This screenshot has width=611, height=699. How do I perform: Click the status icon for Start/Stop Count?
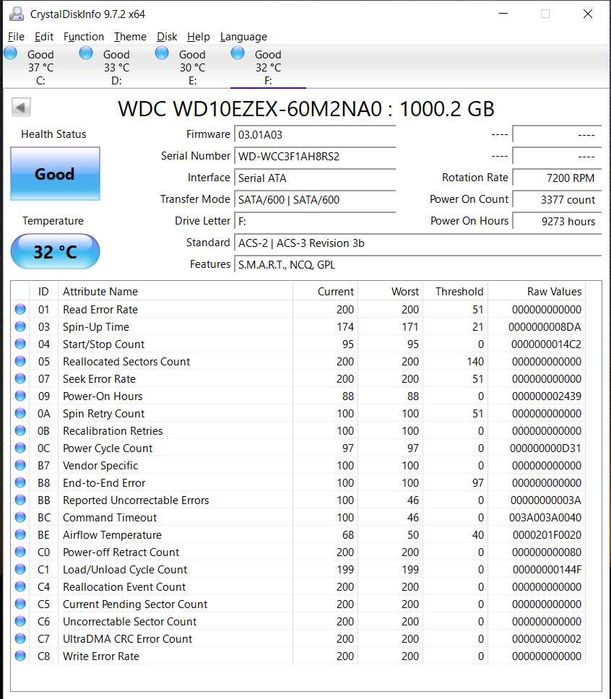pos(20,344)
